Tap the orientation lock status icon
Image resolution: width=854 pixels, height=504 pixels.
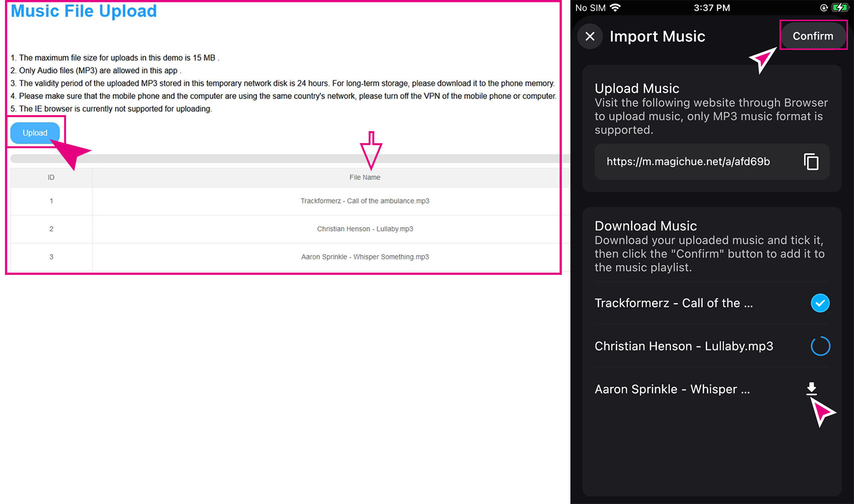[823, 8]
